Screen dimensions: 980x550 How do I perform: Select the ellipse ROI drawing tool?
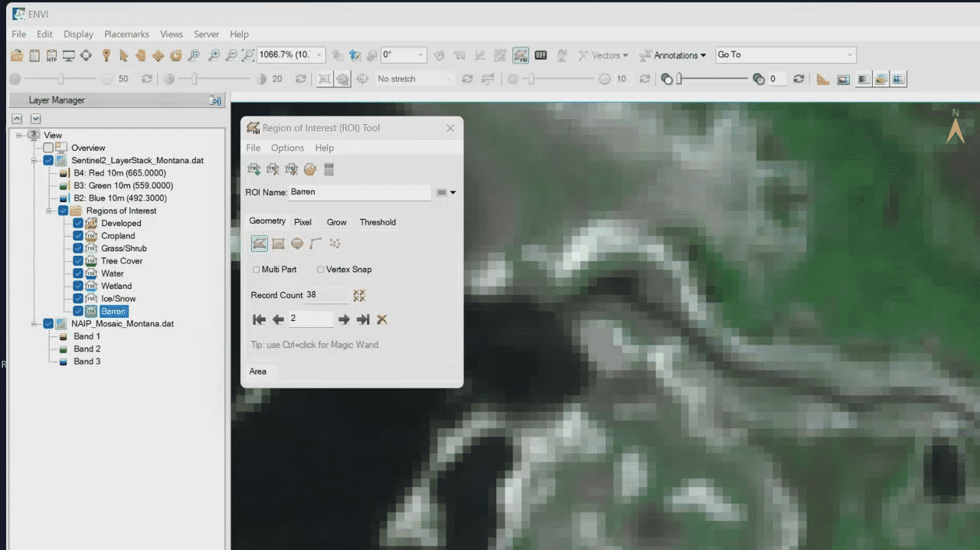click(x=297, y=244)
